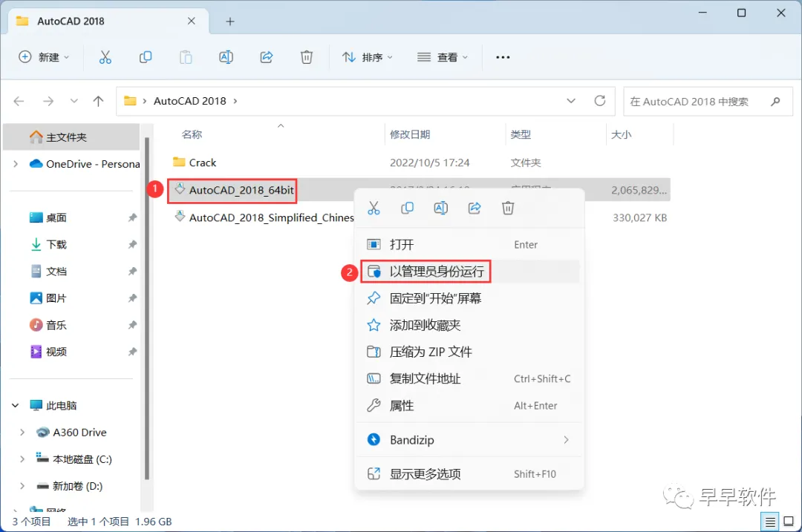Click the Cut scissors icon in toolbar
Viewport: 802px width, 532px height.
[105, 57]
